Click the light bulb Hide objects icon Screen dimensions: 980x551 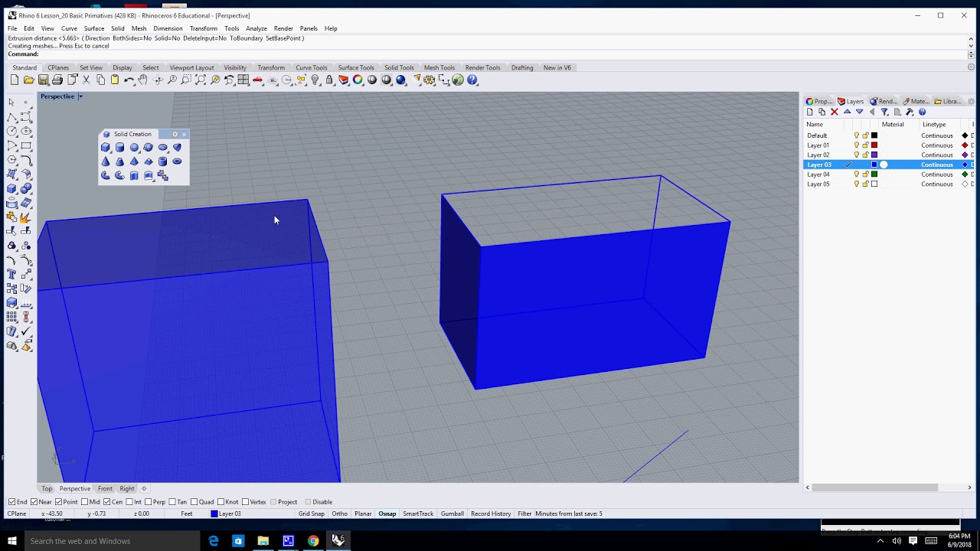315,80
